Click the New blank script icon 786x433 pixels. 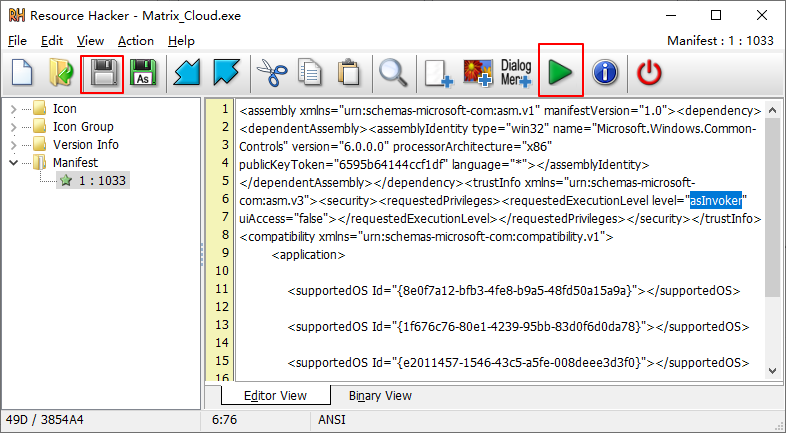22,73
